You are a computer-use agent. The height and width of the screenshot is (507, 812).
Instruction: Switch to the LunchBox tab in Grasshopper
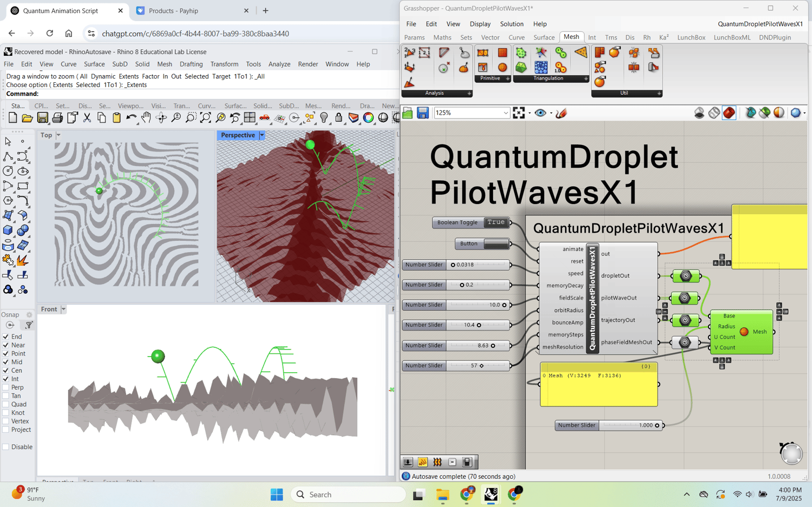[x=691, y=37]
